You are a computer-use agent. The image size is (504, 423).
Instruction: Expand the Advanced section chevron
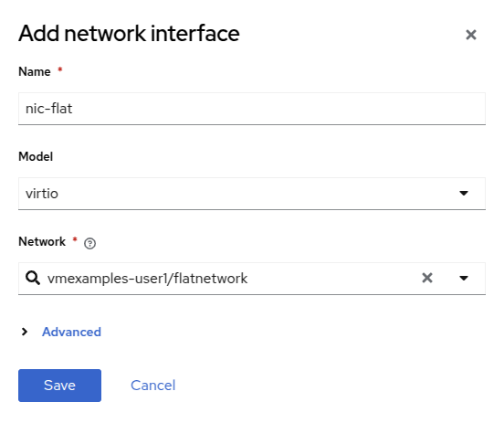(25, 332)
